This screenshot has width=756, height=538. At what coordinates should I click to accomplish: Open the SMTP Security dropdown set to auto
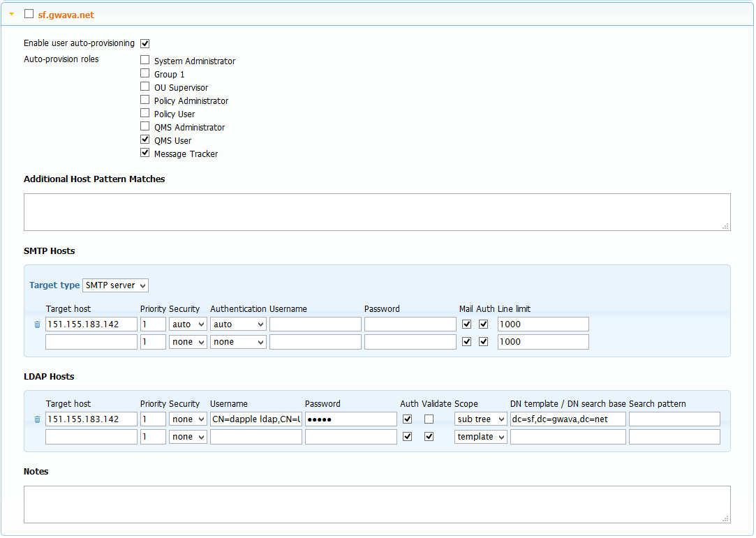[187, 324]
